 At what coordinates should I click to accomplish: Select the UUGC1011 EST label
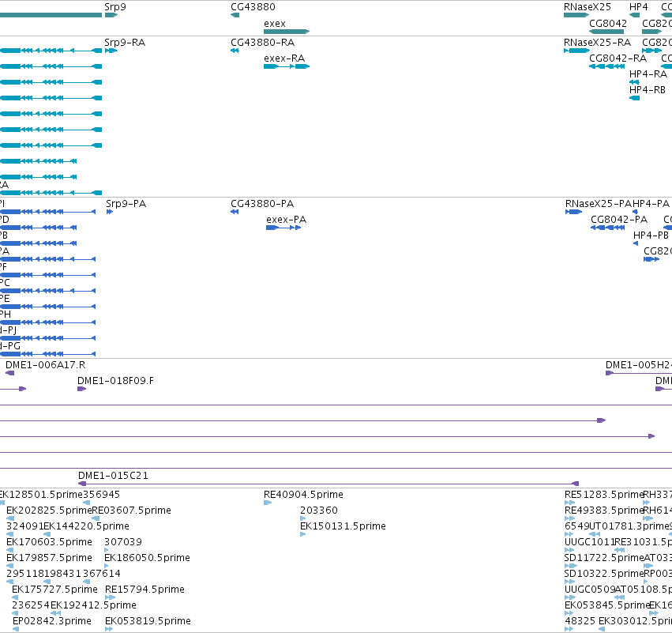pyautogui.click(x=590, y=542)
